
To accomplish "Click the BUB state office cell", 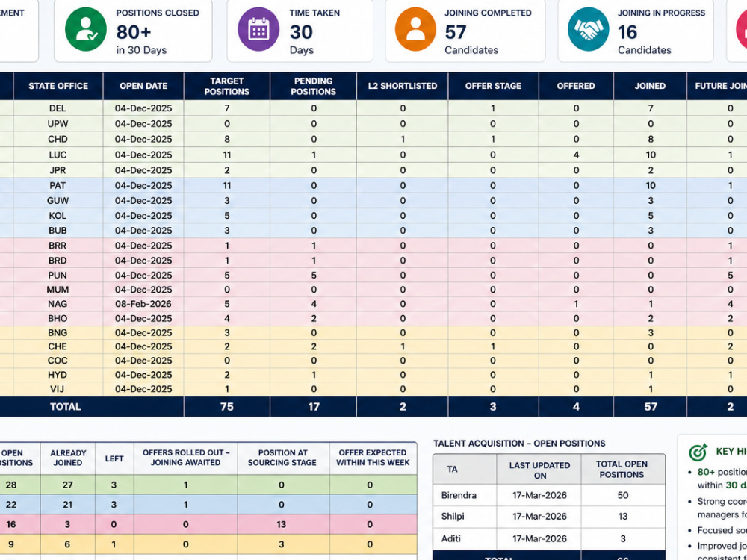I will pyautogui.click(x=58, y=231).
